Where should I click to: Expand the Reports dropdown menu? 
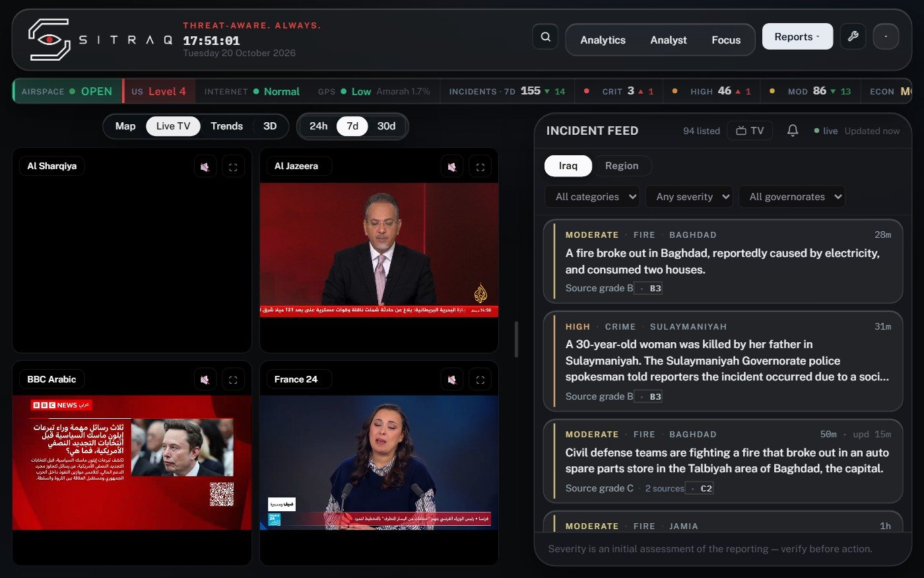[x=797, y=37]
